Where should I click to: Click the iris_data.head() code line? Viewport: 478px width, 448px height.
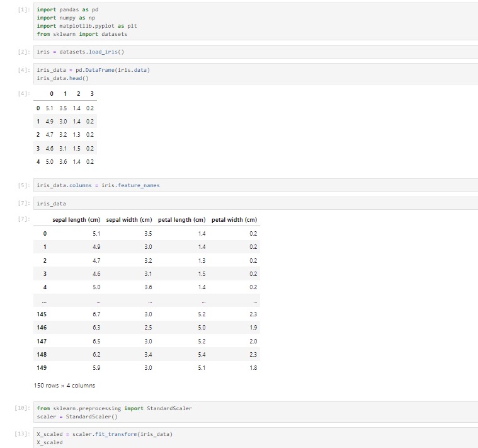click(62, 78)
